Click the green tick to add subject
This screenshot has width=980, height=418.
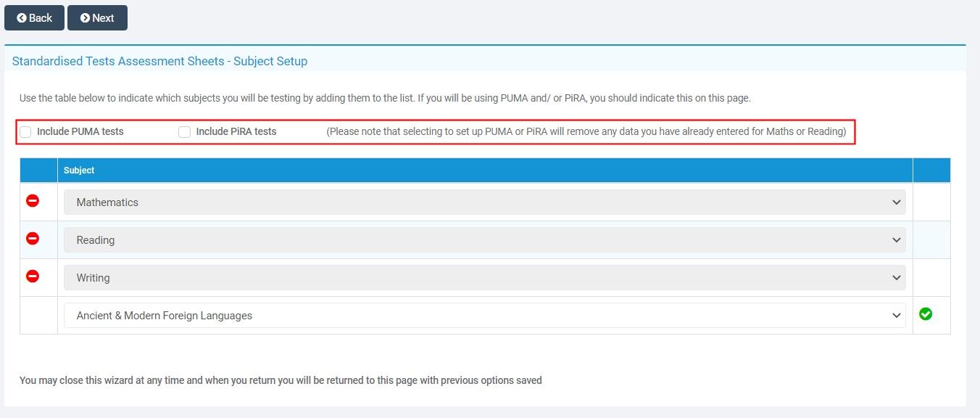(x=926, y=314)
